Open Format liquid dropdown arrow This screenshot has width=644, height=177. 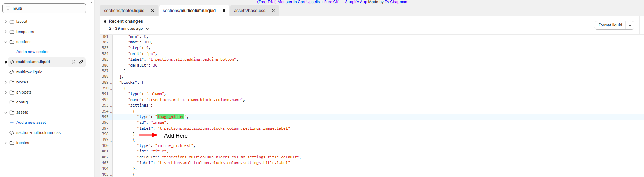pos(630,25)
